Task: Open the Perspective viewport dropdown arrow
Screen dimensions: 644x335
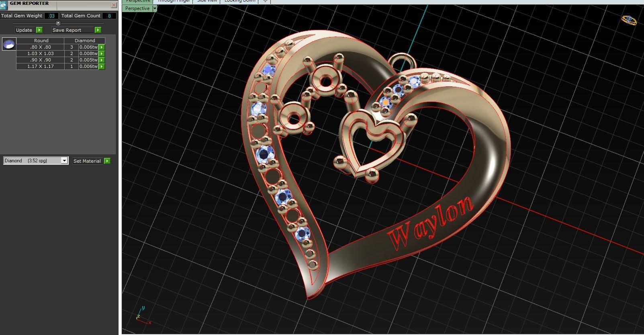Action: coord(155,8)
